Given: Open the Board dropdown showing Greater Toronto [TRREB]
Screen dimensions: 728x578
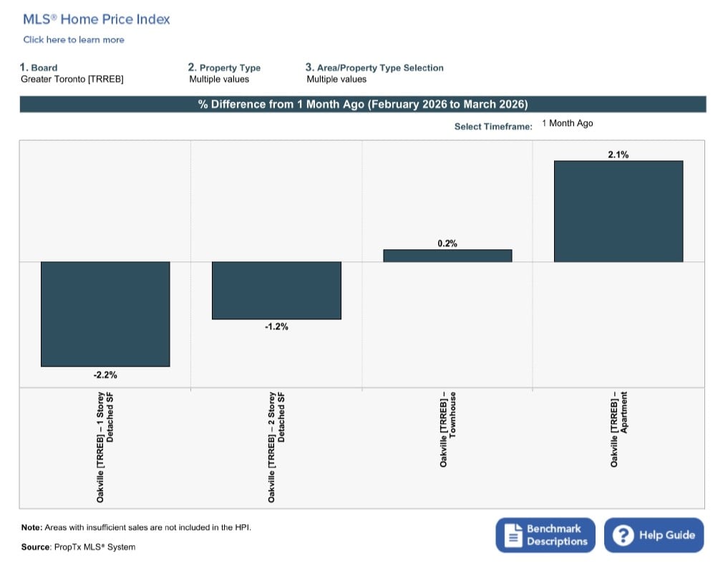Looking at the screenshot, I should 72,80.
